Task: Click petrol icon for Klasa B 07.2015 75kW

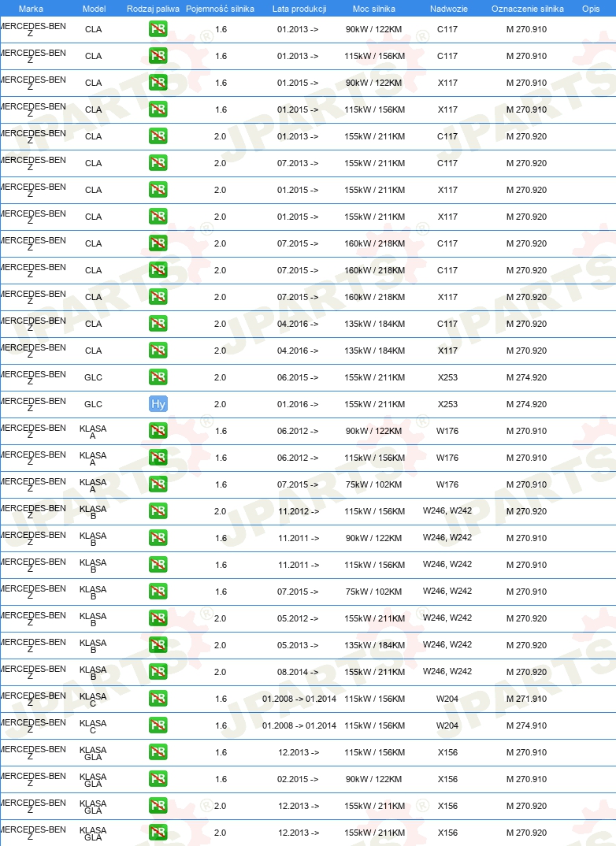Action: 158,592
